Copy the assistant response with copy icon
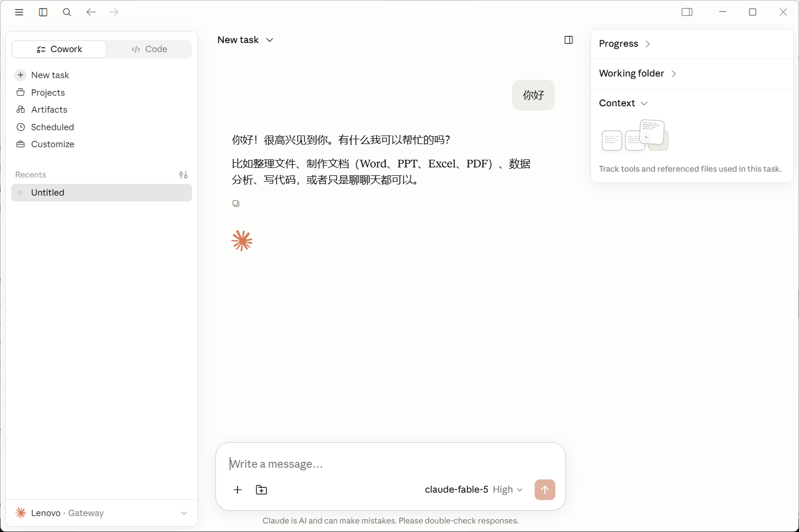The width and height of the screenshot is (799, 532). click(236, 204)
